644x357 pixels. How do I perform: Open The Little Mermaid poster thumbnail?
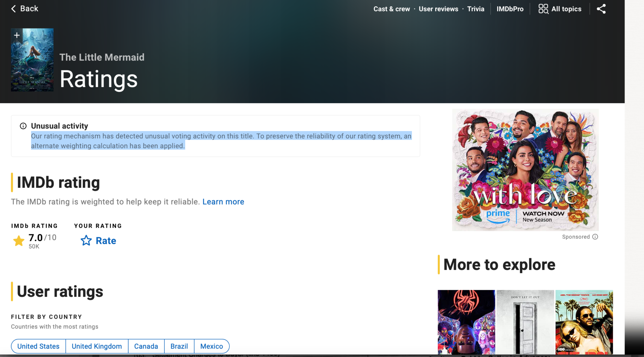(32, 60)
